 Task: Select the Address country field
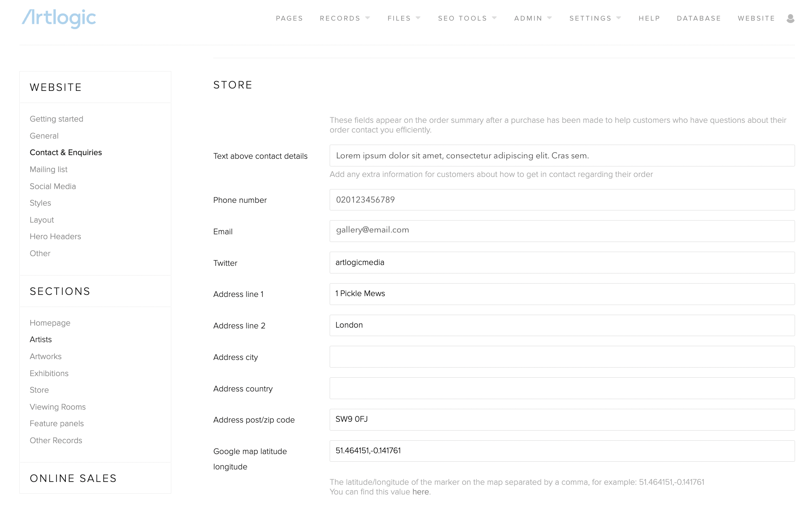562,388
